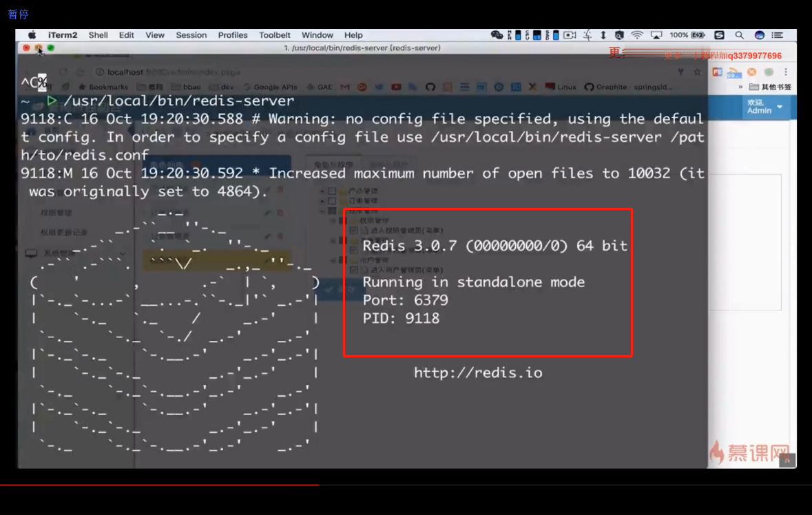Open the Window menu
Image resolution: width=812 pixels, height=515 pixels.
point(317,35)
